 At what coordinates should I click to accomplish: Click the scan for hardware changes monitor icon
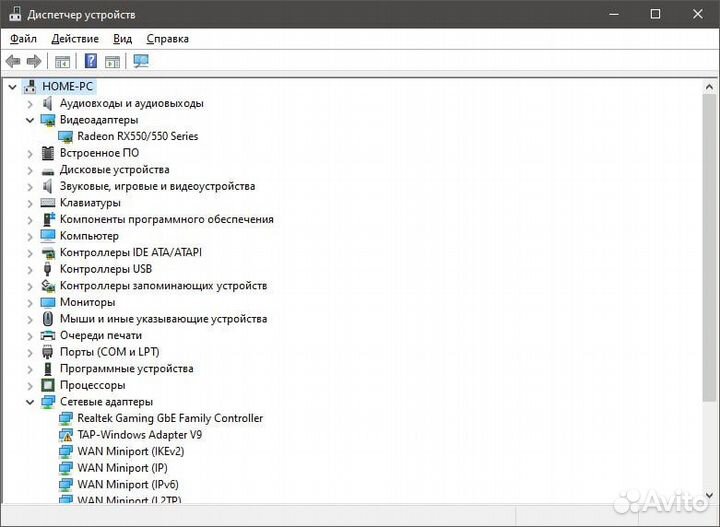click(140, 61)
